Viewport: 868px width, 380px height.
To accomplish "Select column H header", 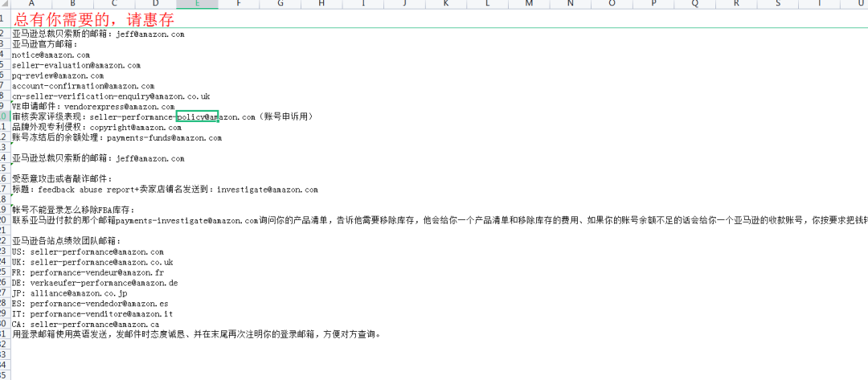I will point(321,5).
